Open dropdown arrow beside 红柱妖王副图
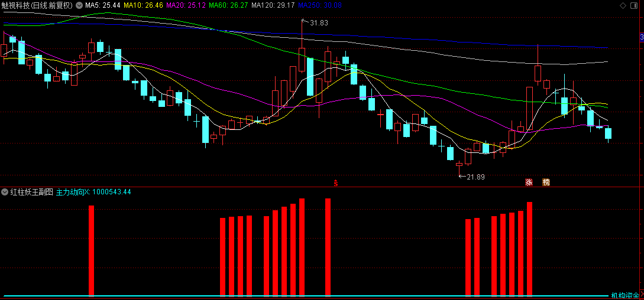The width and height of the screenshot is (644, 300). (5, 192)
